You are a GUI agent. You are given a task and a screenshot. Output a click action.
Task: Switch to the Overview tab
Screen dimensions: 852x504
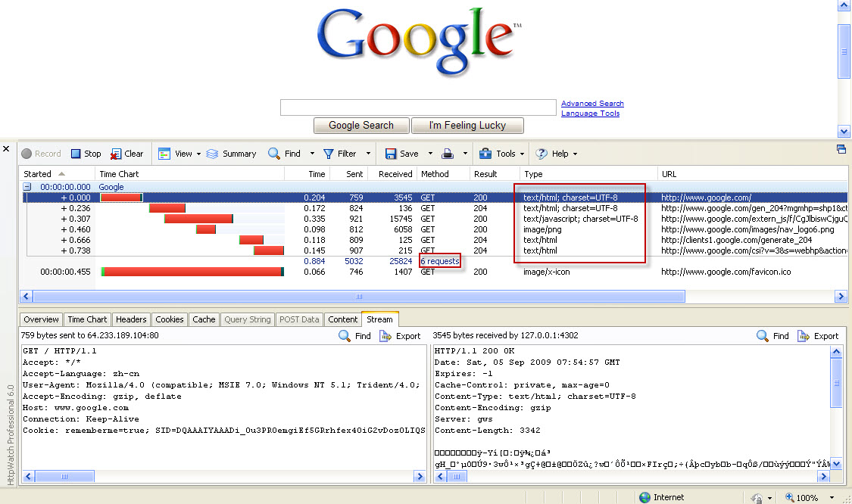42,319
